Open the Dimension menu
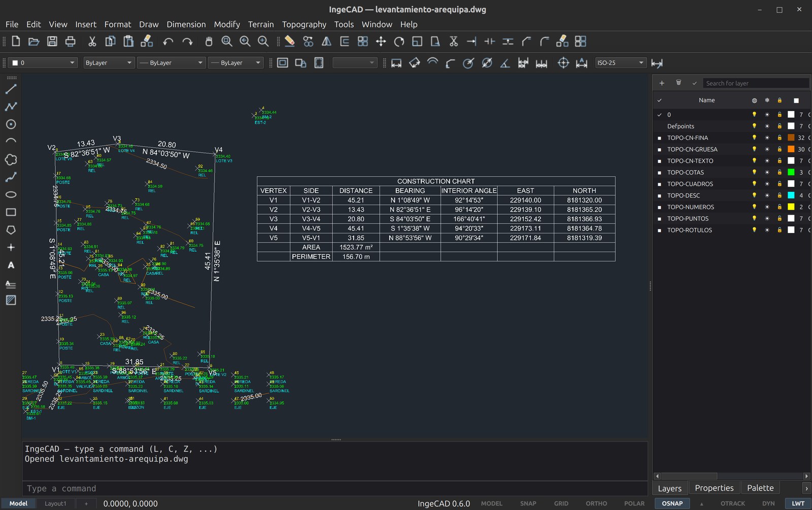The height and width of the screenshot is (510, 812). [x=186, y=24]
